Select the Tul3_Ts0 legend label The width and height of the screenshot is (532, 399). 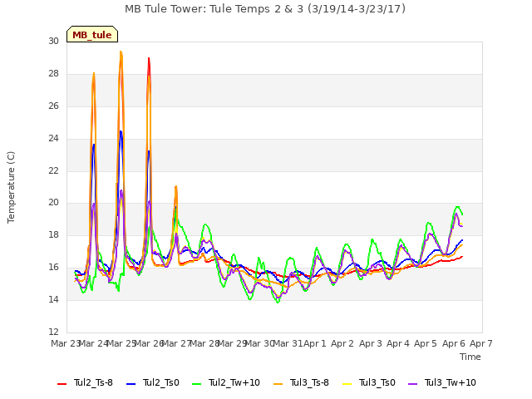[x=377, y=382]
